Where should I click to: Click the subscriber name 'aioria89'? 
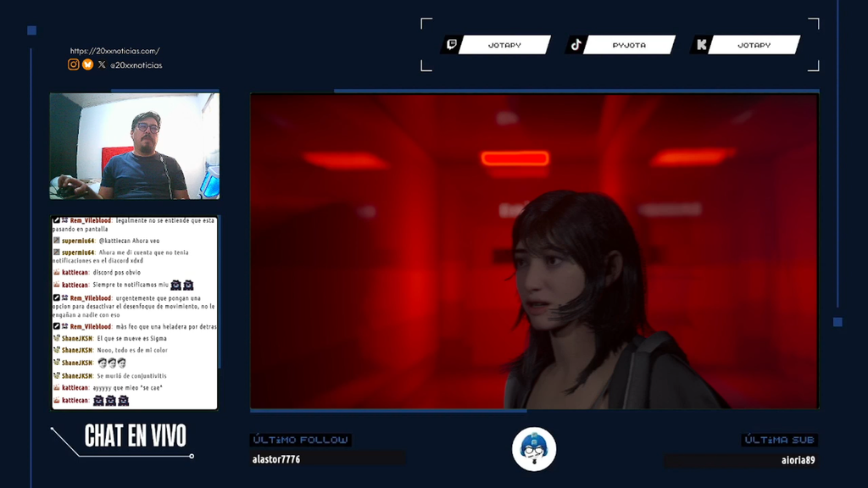tap(798, 460)
